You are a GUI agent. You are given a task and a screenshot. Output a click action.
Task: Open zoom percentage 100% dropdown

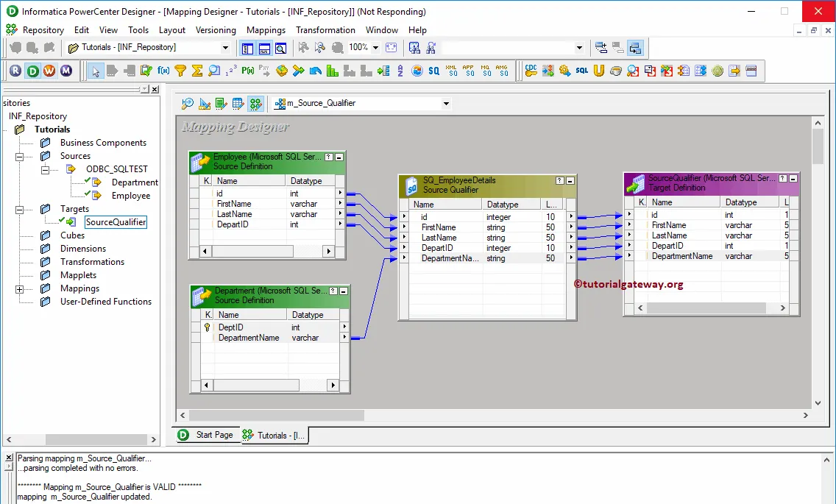375,48
